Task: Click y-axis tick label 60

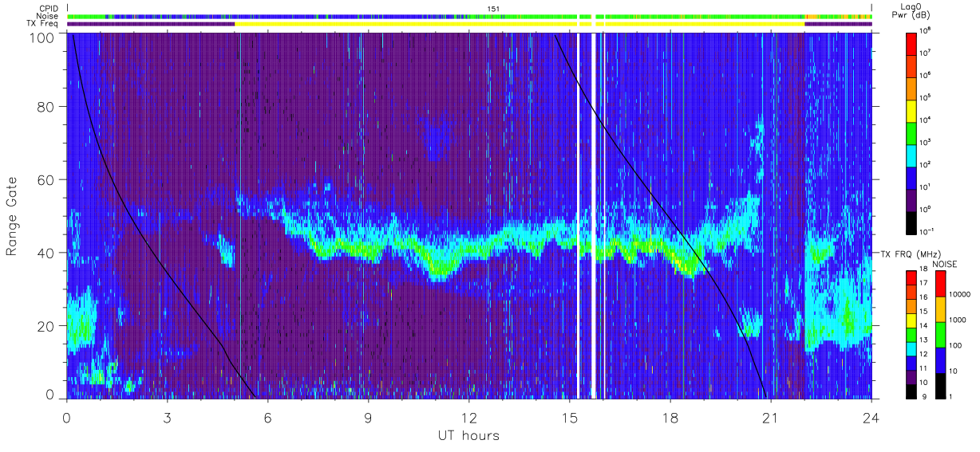Action: coord(45,180)
